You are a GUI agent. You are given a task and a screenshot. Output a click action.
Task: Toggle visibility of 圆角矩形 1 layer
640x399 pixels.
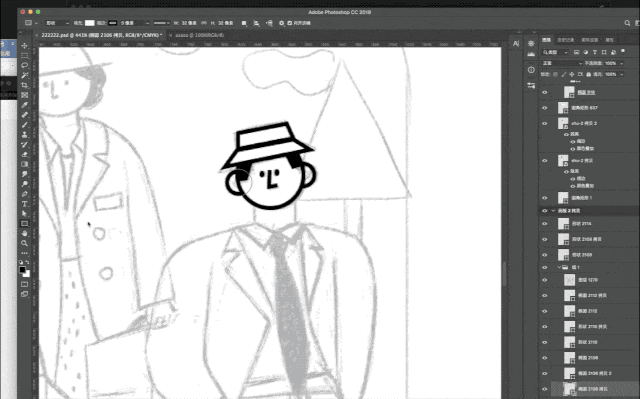click(544, 198)
